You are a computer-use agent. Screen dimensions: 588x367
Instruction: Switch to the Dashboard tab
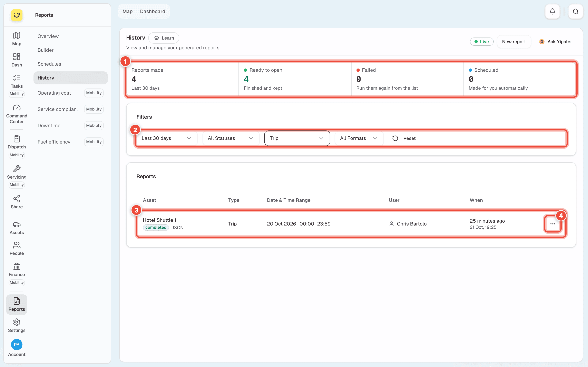[153, 11]
